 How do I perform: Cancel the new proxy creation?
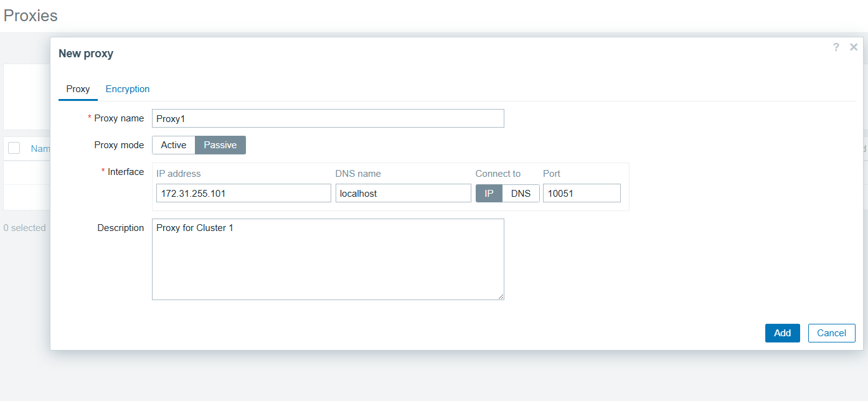(831, 333)
